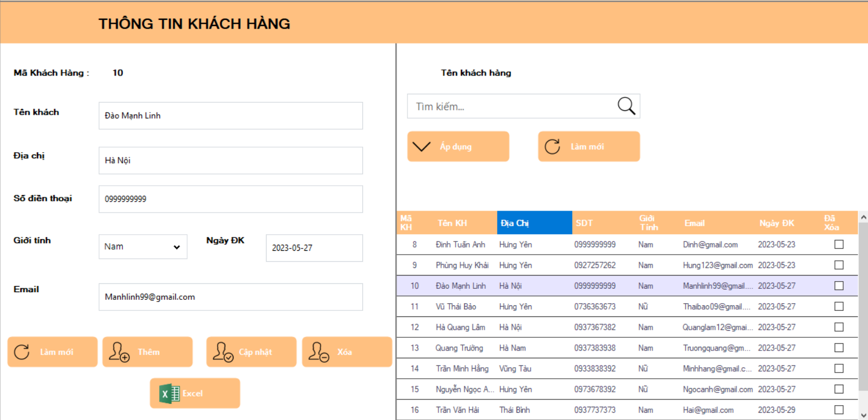Click phone number 0927257262
Image resolution: width=868 pixels, height=420 pixels.
595,265
